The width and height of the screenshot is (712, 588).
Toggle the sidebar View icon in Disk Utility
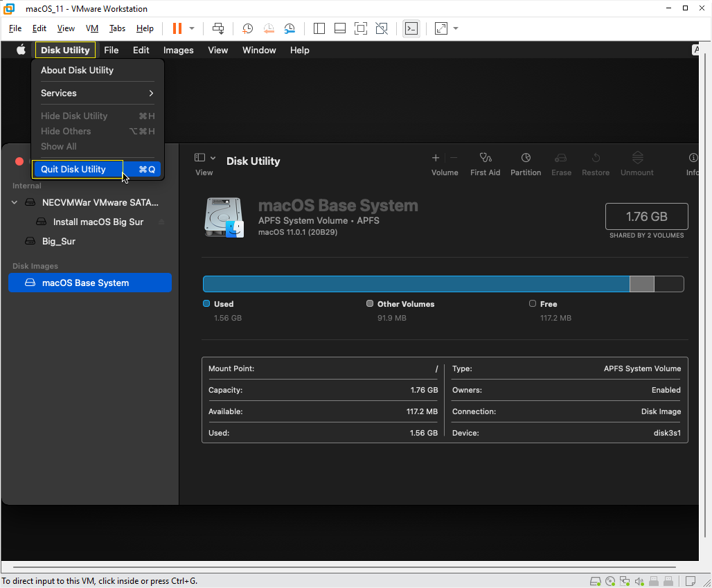coord(199,157)
